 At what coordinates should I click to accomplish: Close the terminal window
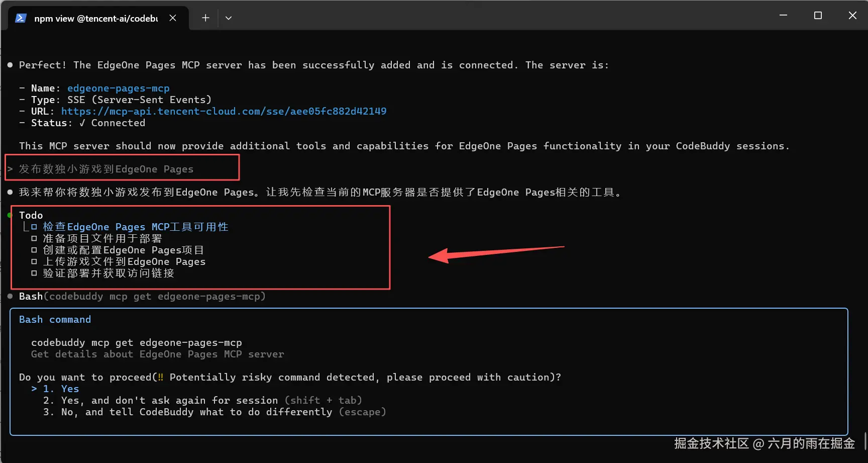pyautogui.click(x=852, y=16)
